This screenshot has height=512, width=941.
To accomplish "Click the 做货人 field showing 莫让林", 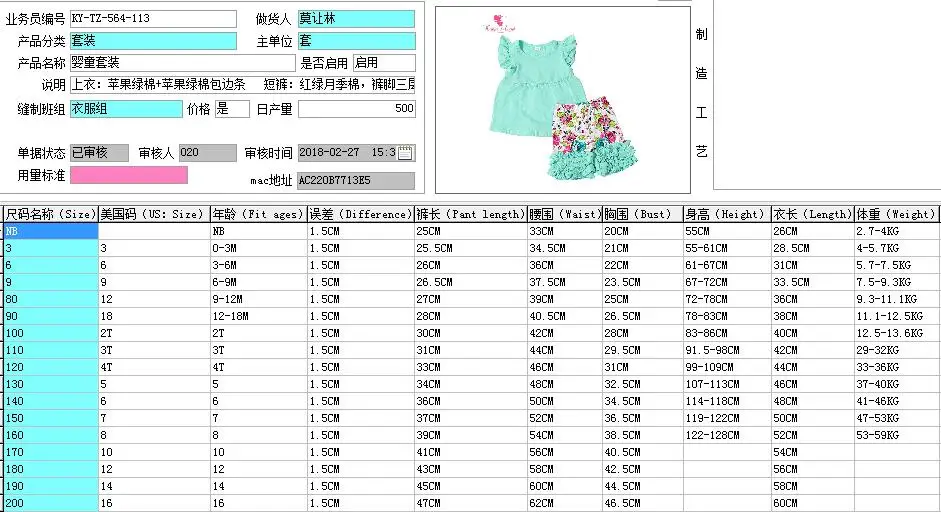I will pos(356,19).
